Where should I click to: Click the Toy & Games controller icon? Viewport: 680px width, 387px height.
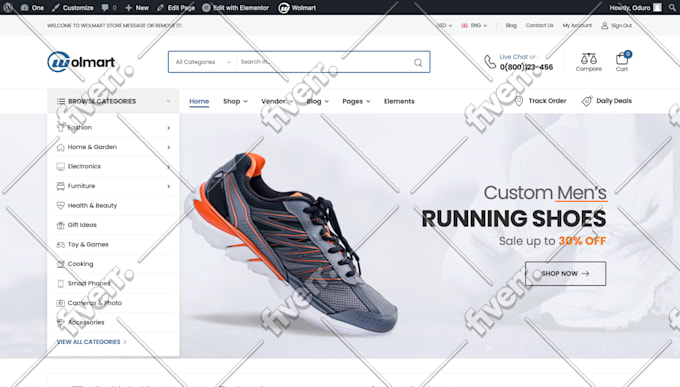click(60, 245)
